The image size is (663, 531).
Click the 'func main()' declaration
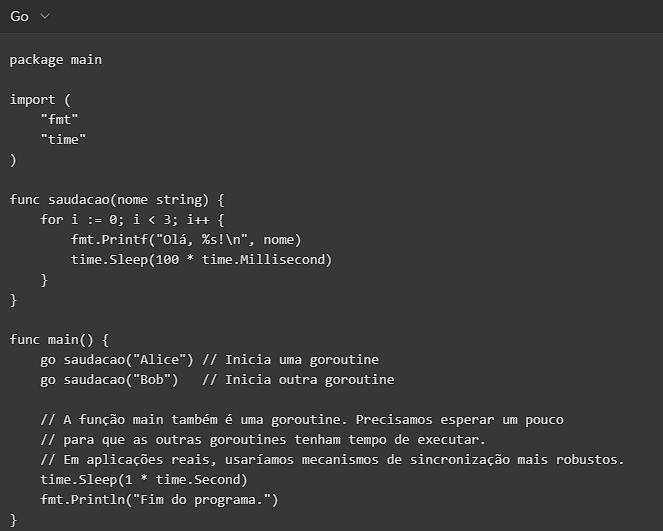tap(59, 339)
